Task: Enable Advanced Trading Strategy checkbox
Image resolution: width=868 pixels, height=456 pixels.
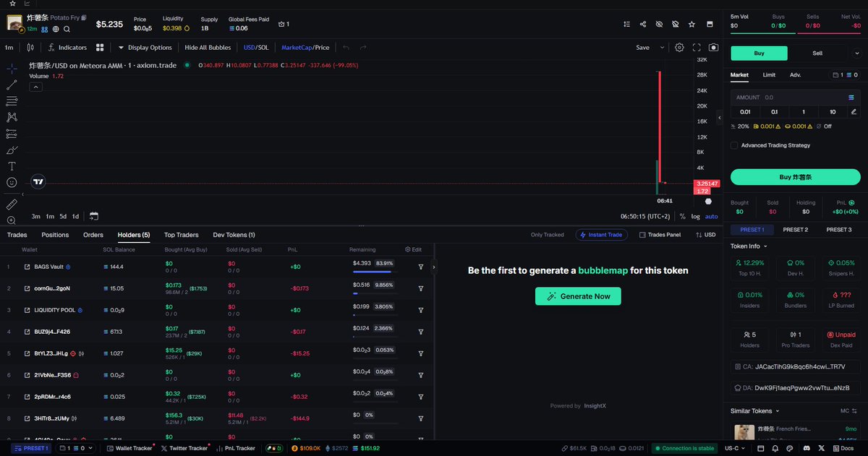Action: (x=734, y=145)
